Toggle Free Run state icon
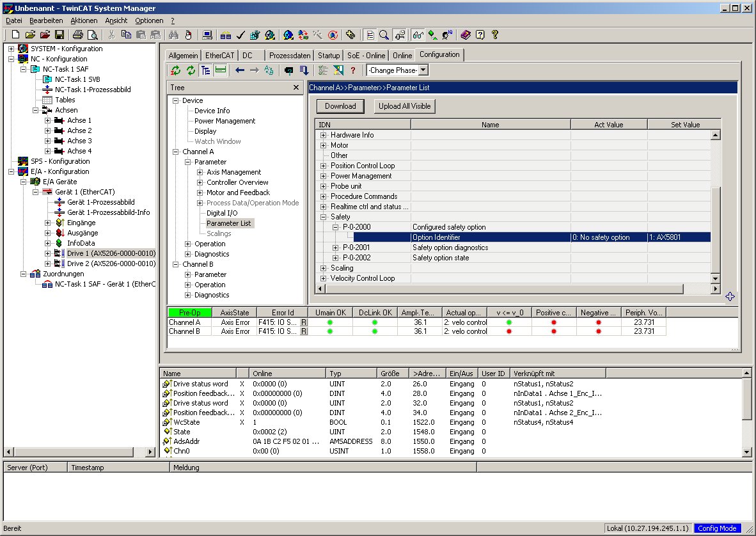Screen dimensions: 756x536 (x=333, y=35)
